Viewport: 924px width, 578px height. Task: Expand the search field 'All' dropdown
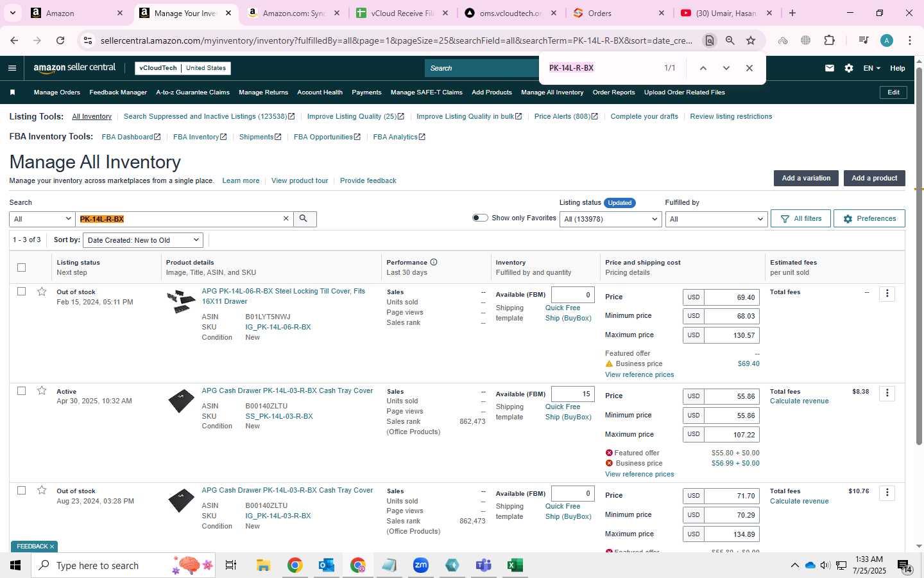point(42,219)
